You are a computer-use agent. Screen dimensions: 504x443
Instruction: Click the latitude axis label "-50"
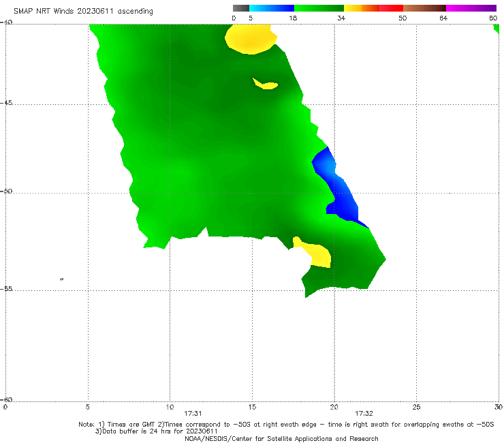(x=6, y=191)
